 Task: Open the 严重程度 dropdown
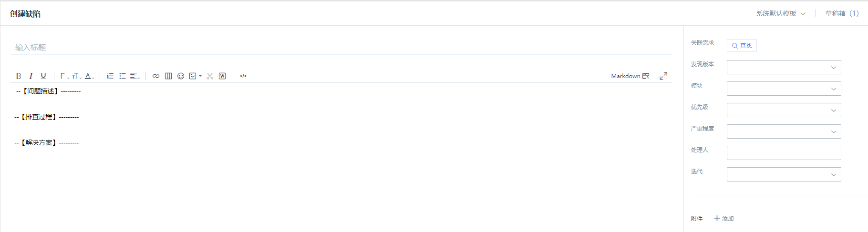coord(784,131)
